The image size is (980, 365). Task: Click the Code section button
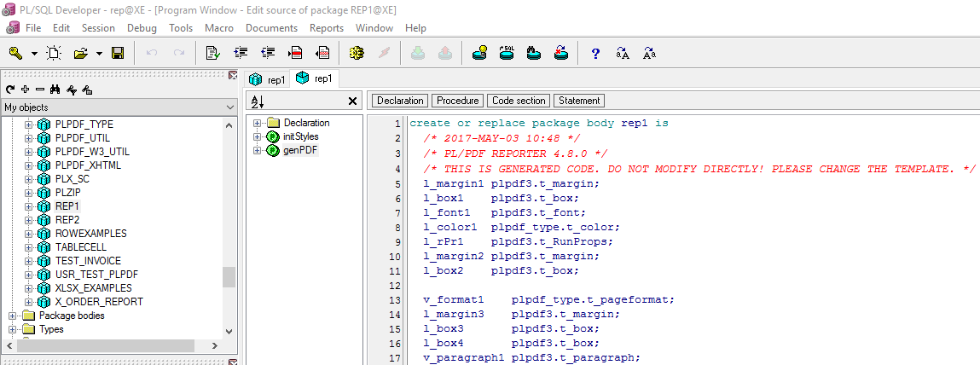point(519,101)
